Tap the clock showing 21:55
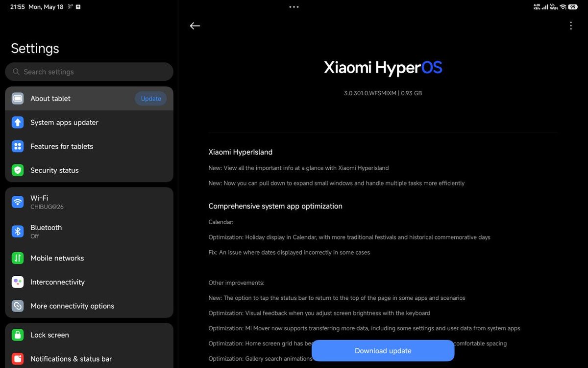 click(x=18, y=7)
